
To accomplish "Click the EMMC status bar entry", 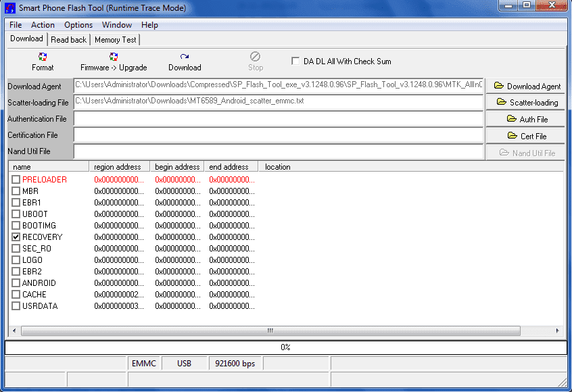I will [144, 364].
